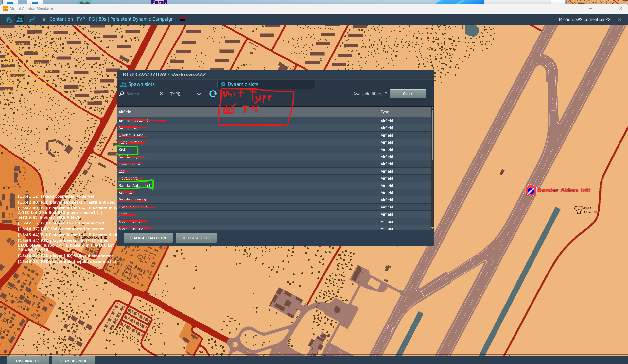Open the TYPE filter dropdown
The width and height of the screenshot is (628, 364).
(x=185, y=94)
